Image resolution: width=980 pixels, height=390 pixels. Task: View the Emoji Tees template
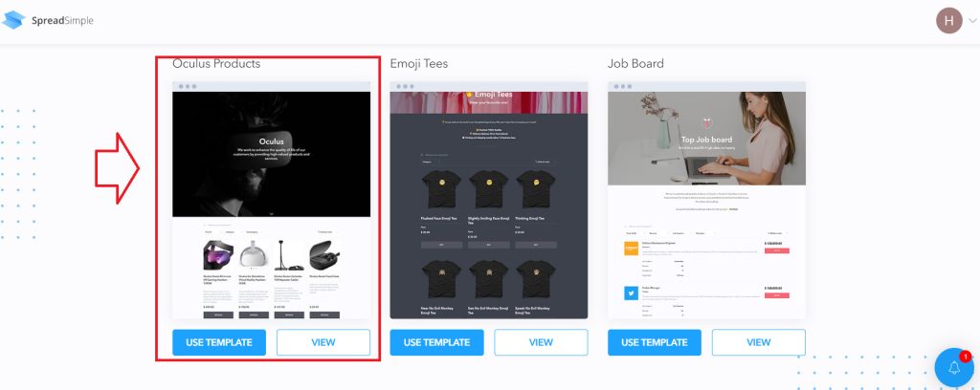(x=542, y=342)
